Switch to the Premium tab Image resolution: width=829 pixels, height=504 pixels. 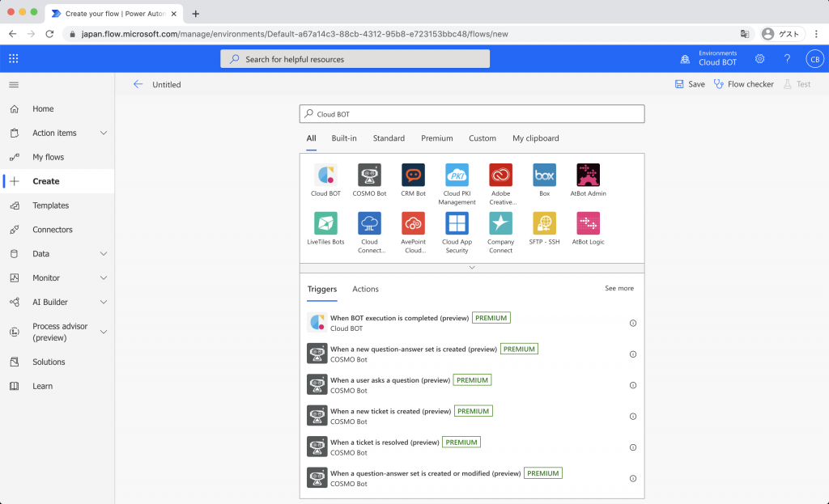[436, 138]
